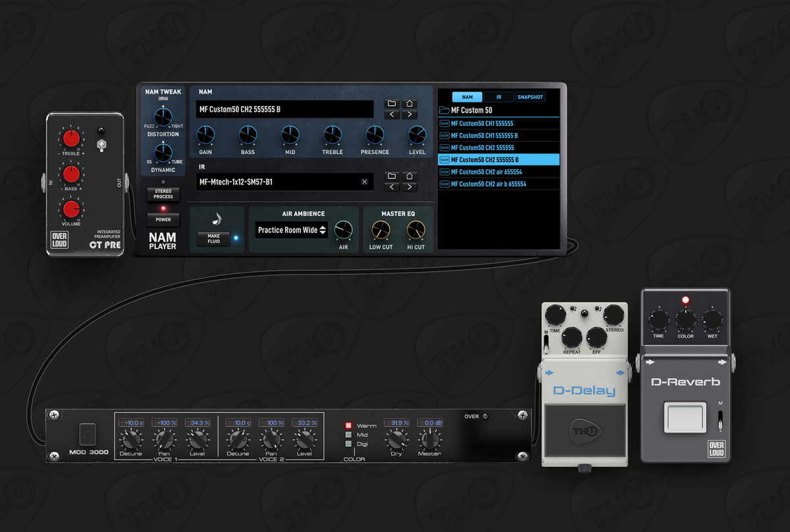Screen dimensions: 790x532
Task: Click the Overloud logo on D-Reverb
Action: [716, 448]
